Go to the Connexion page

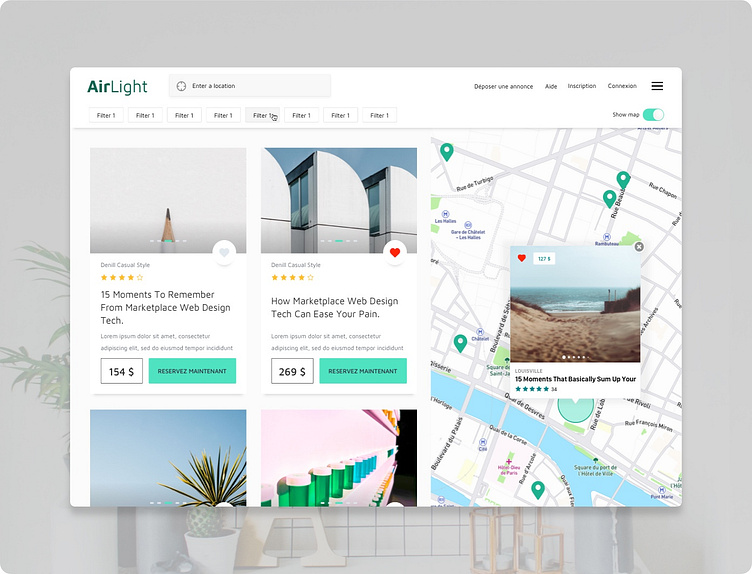622,87
